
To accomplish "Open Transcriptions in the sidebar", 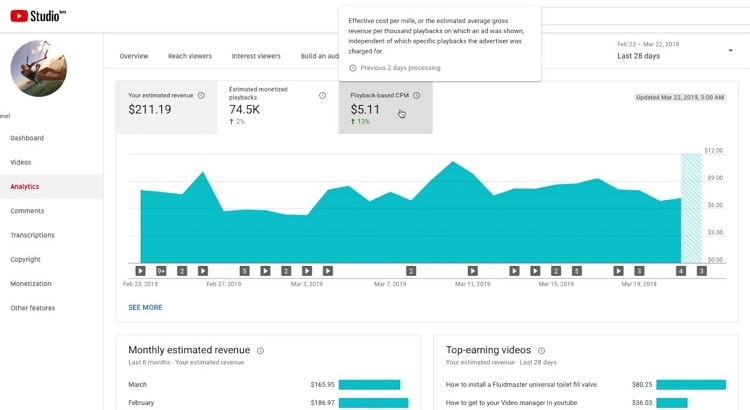I will tap(33, 235).
